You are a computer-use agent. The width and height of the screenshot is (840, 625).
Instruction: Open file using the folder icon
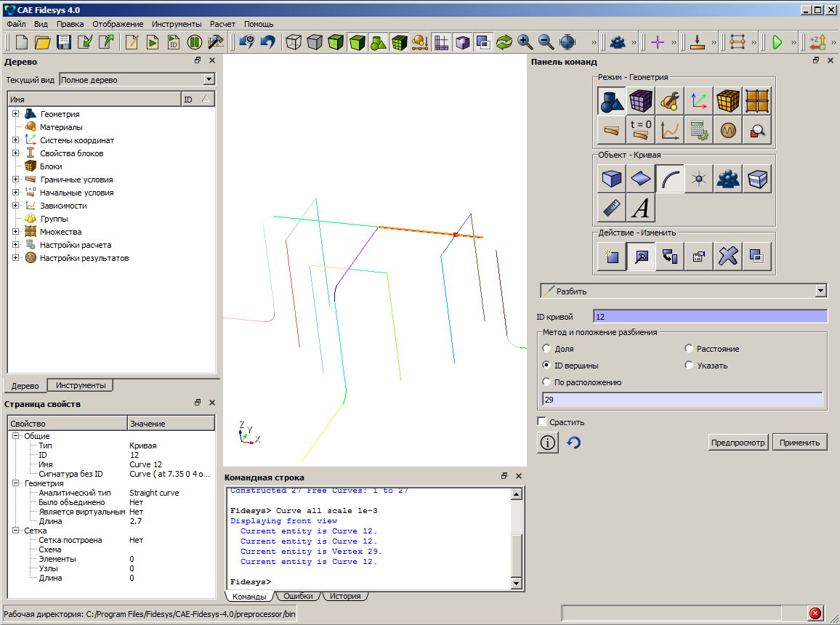click(42, 42)
